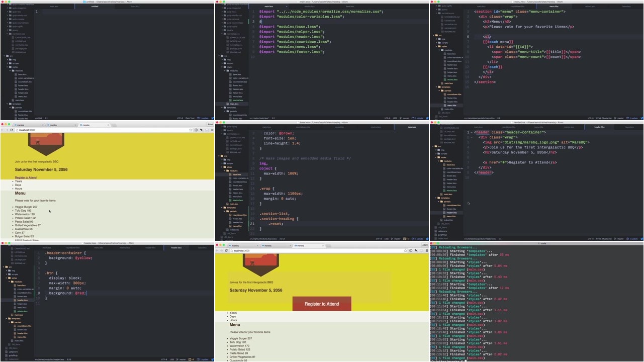The height and width of the screenshot is (362, 644).
Task: Click plain Register to Attend link in browser
Action: [x=26, y=177]
